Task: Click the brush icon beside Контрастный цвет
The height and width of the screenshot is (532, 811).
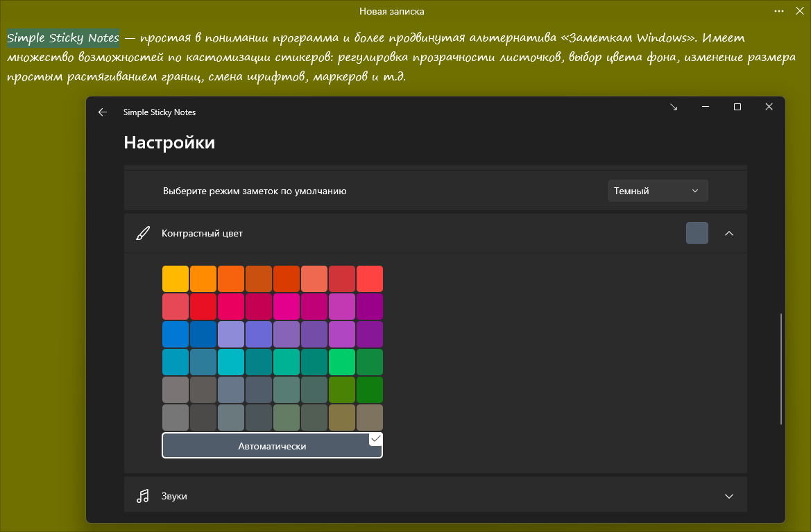Action: [142, 234]
